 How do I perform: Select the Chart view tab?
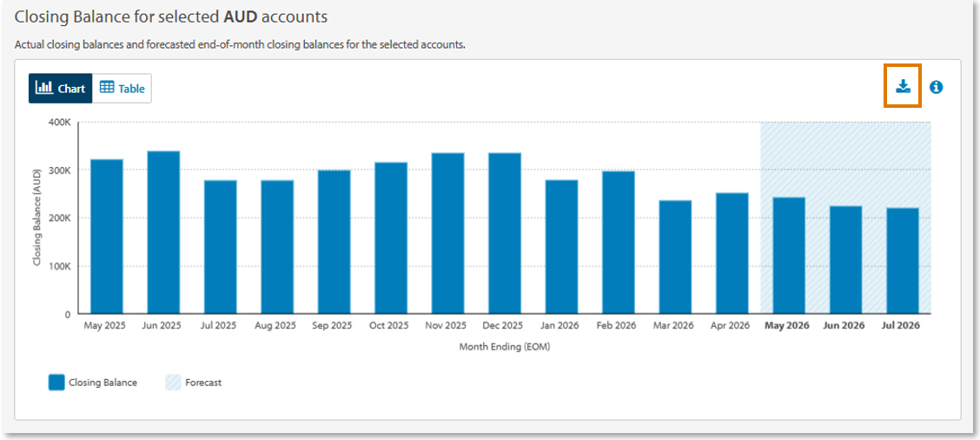pyautogui.click(x=60, y=88)
